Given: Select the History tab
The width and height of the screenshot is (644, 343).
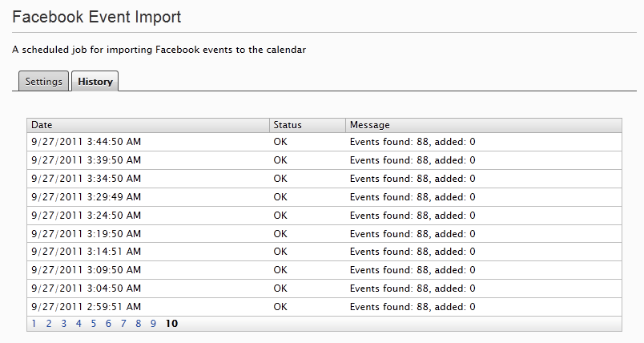Looking at the screenshot, I should pos(95,82).
